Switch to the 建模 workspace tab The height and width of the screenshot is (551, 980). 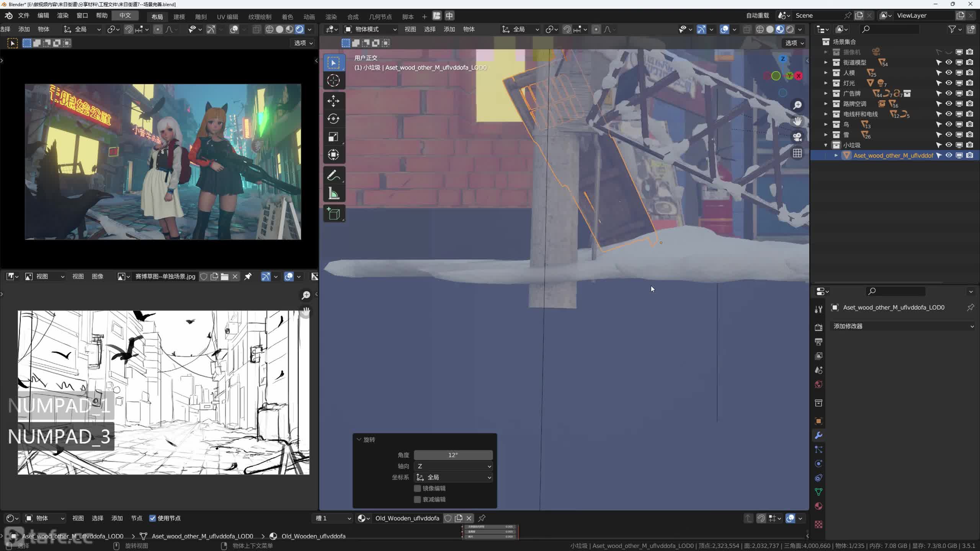[x=179, y=16]
